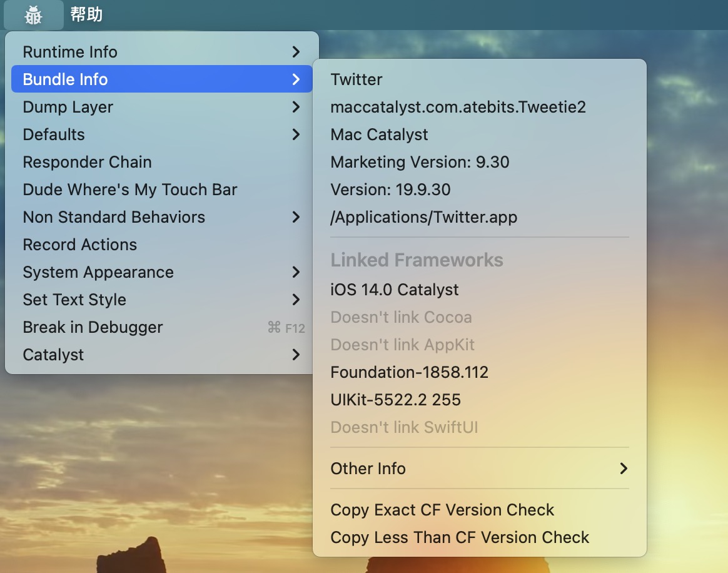Click the /Applications/Twitter.app path entry

coord(424,217)
